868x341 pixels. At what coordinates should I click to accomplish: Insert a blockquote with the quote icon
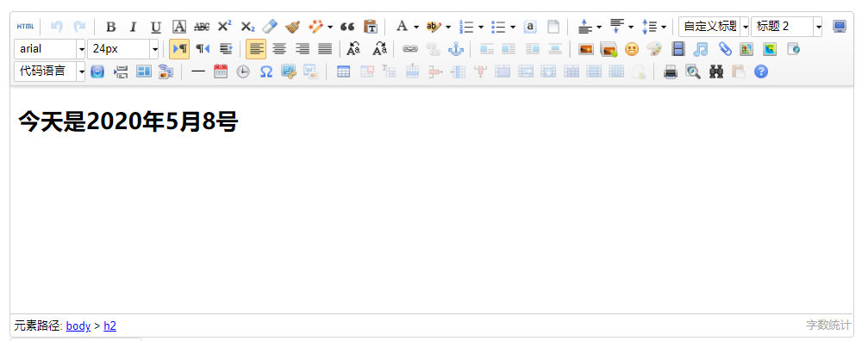347,27
